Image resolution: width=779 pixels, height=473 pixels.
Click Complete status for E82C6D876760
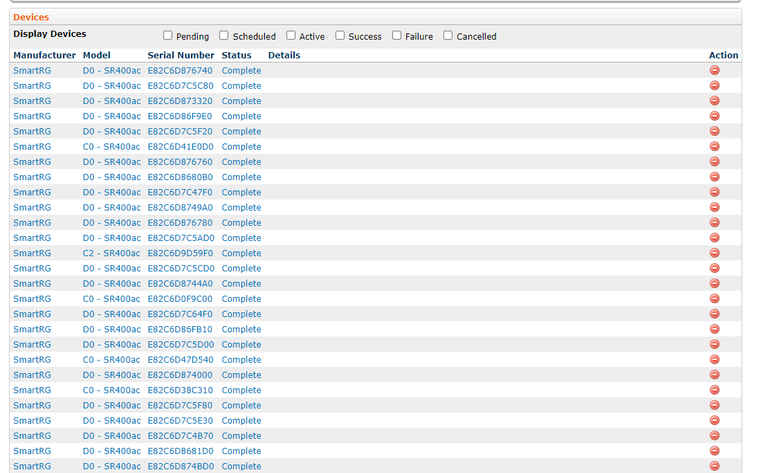[241, 162]
